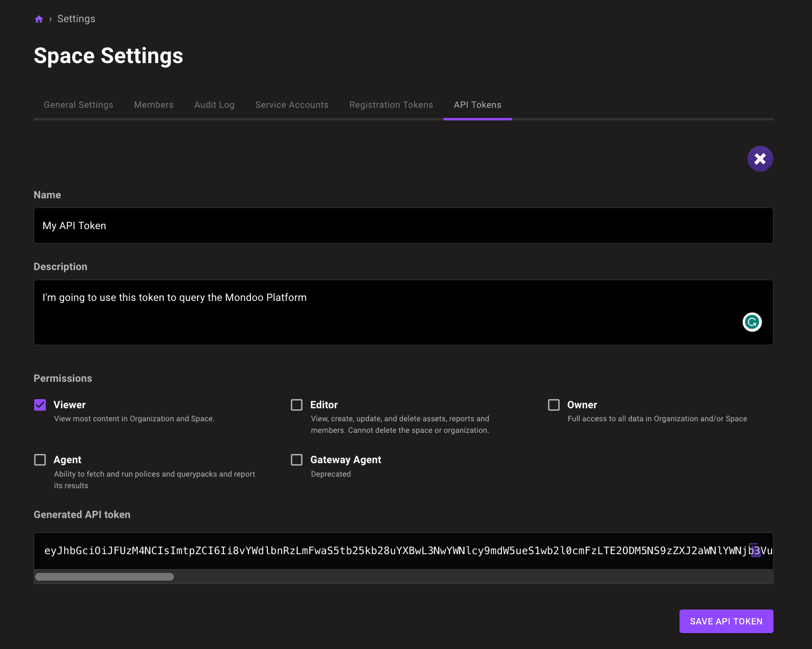Tick the Agent permission checkbox

tap(40, 460)
